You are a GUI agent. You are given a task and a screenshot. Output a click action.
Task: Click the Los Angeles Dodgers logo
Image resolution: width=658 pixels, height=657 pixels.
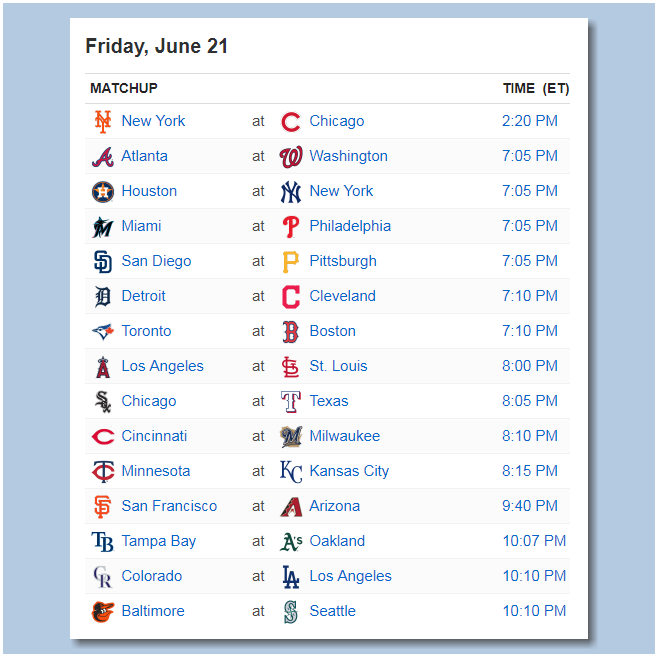coord(291,576)
